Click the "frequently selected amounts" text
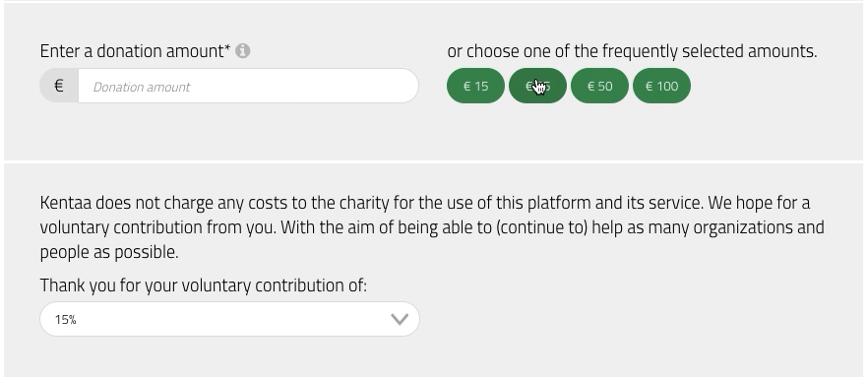 tap(710, 51)
